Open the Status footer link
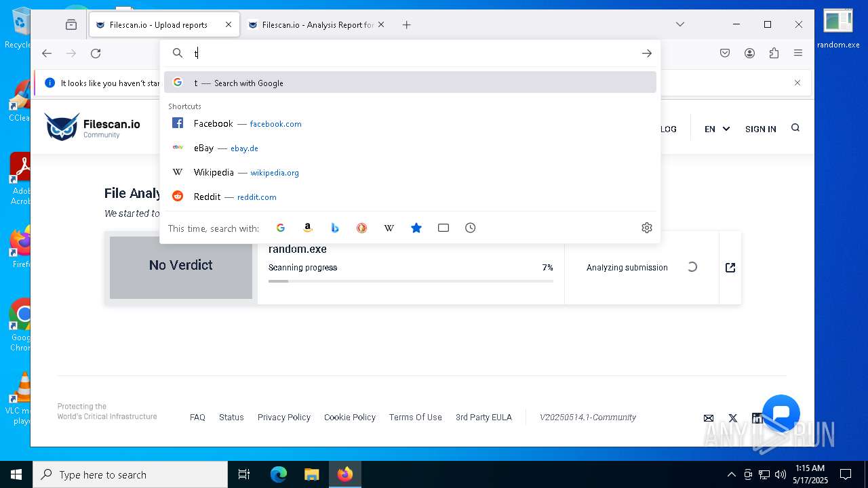The width and height of the screenshot is (868, 488). [231, 418]
